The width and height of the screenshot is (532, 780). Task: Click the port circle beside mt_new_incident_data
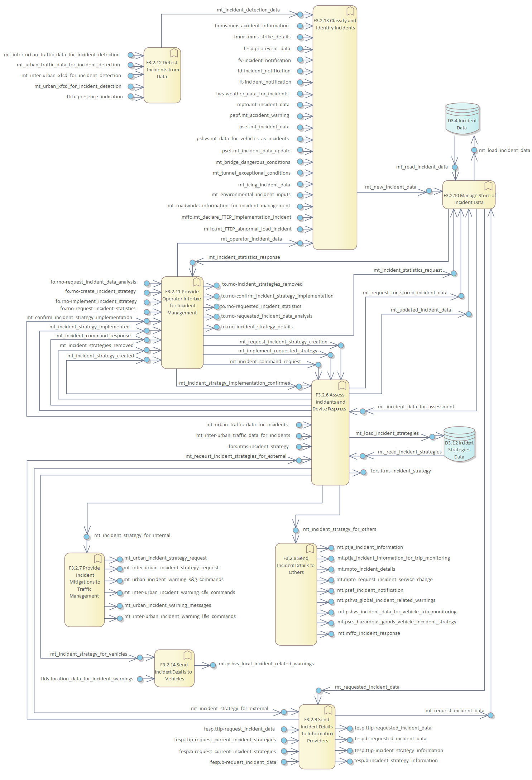pos(429,191)
